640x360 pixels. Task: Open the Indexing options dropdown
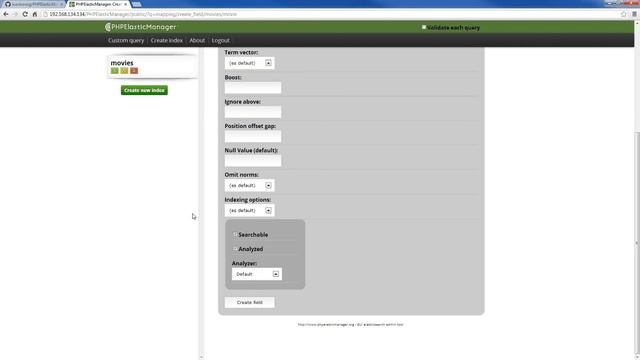coord(249,210)
